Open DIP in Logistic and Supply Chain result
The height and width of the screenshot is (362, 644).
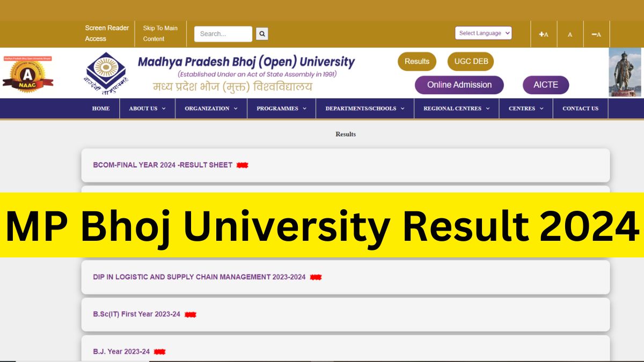tap(199, 277)
